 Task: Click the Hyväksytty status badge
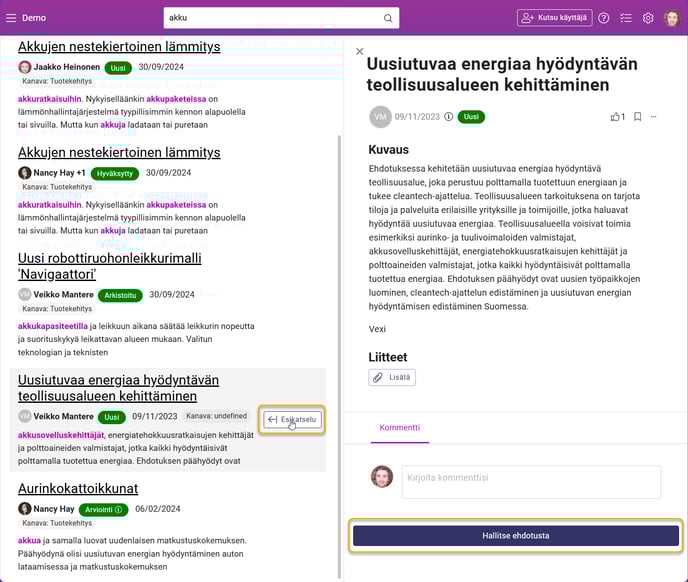click(115, 173)
